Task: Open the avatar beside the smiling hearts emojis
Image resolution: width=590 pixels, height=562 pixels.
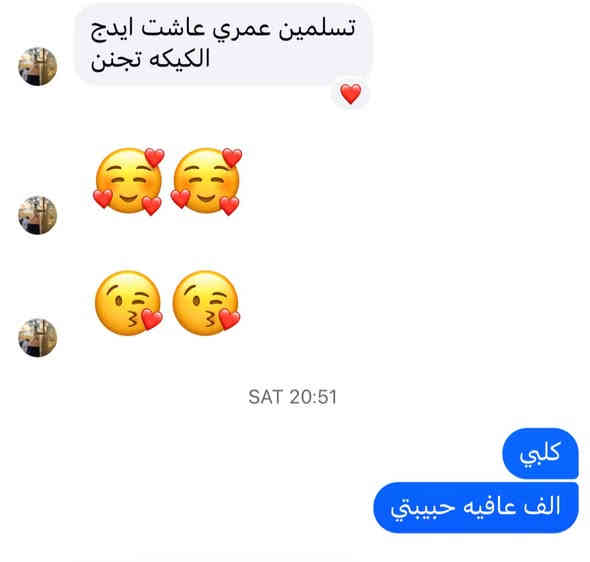Action: [x=38, y=215]
